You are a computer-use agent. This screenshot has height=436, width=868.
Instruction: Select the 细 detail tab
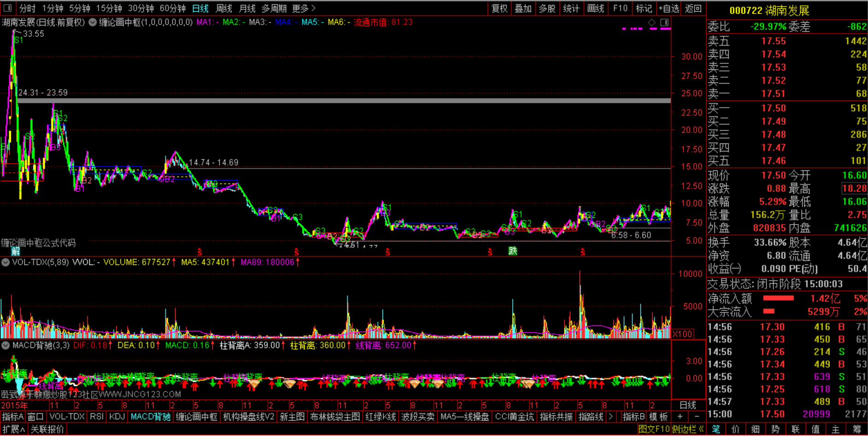(756, 429)
